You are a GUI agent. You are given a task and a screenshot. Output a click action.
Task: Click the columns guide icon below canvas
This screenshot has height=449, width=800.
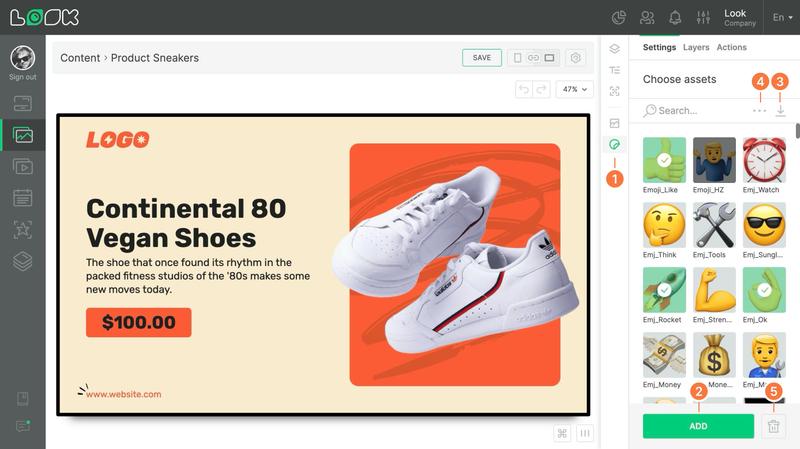click(x=585, y=433)
